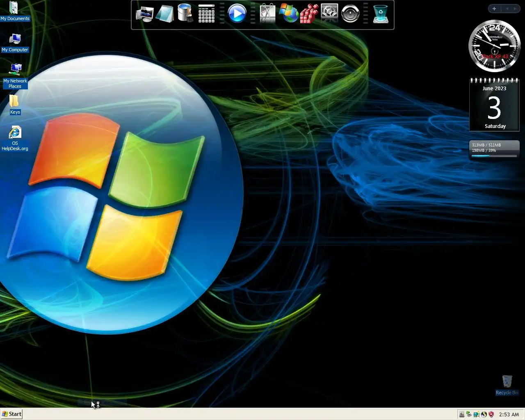Open the recycle bin dock icon
This screenshot has width=525, height=420.
coord(381,14)
